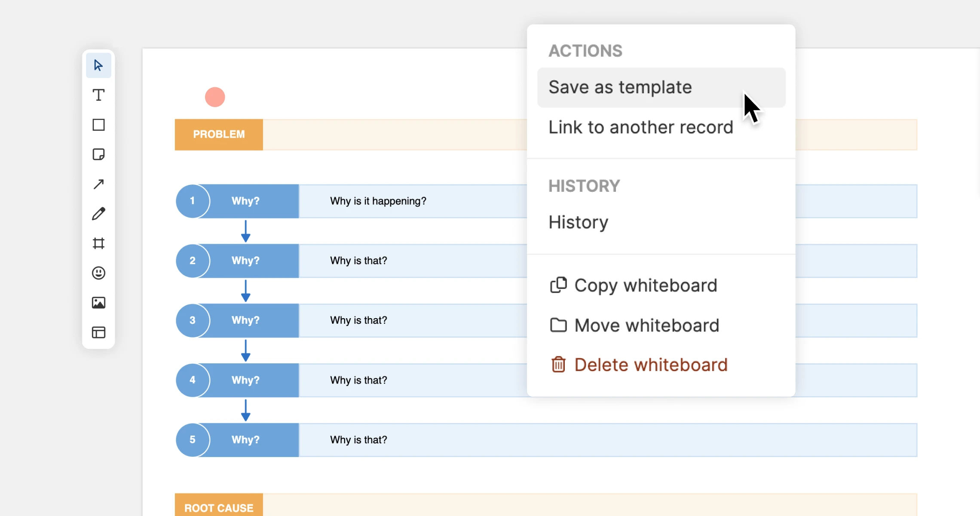
Task: Select Link to another record
Action: [640, 127]
